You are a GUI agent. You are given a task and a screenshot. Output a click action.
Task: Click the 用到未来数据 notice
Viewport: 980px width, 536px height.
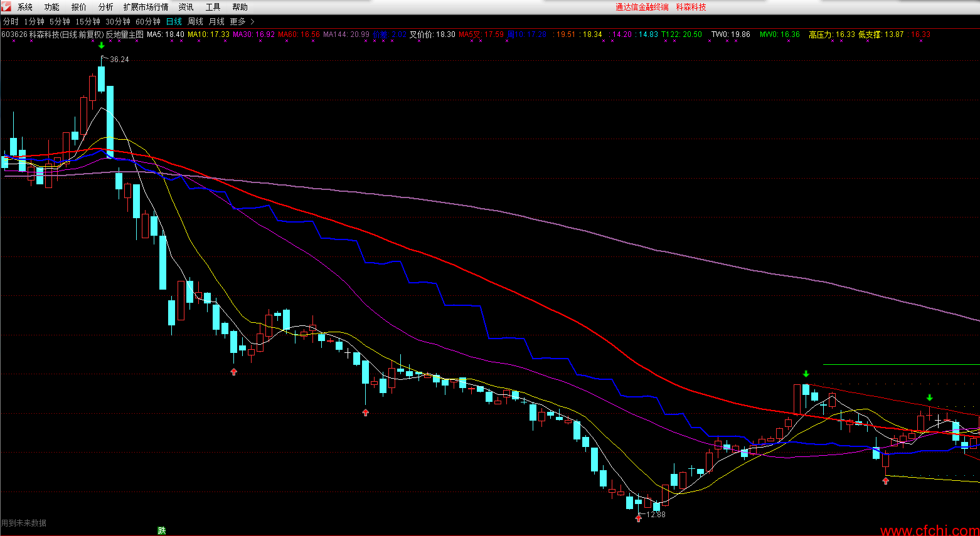tap(24, 523)
